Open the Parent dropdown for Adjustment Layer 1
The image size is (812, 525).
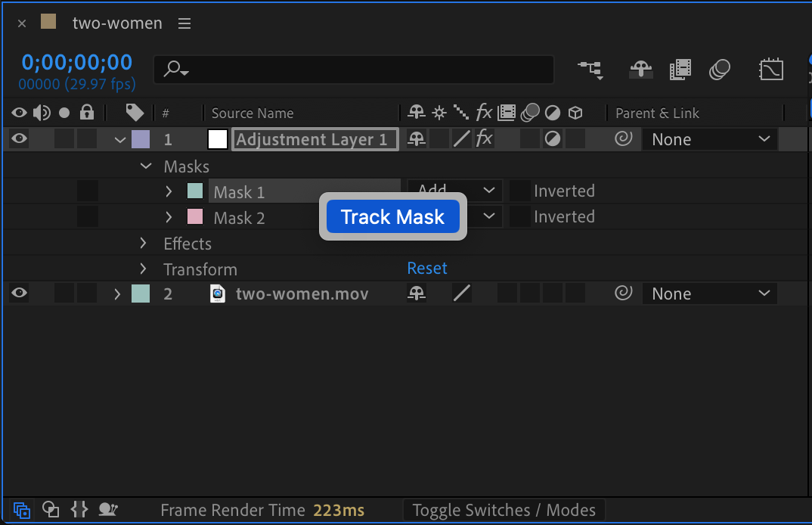709,140
